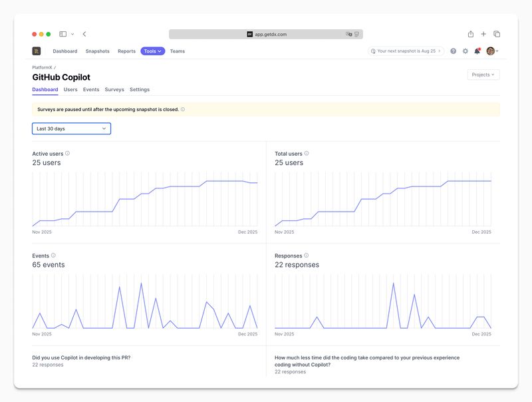Open the help question mark icon
Screen dimensions: 532x402
point(454,51)
